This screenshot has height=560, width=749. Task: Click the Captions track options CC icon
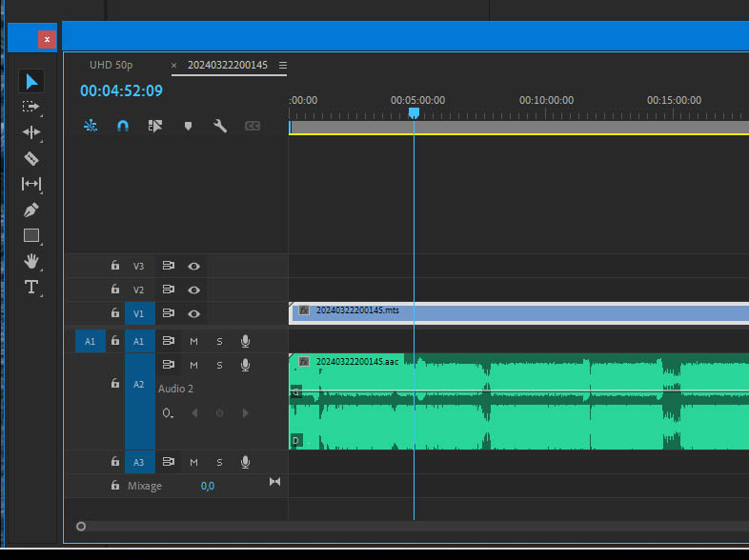point(253,126)
